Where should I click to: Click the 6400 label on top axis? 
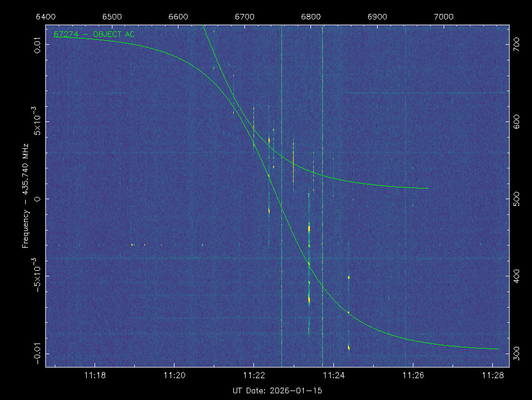point(46,16)
